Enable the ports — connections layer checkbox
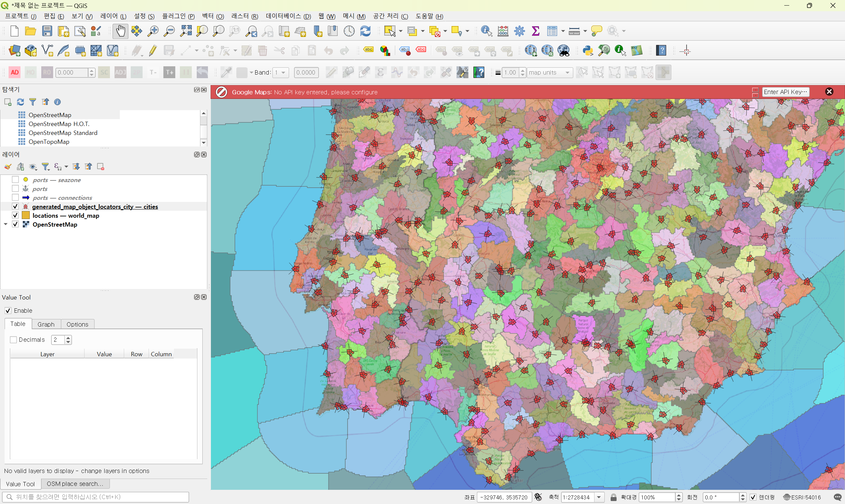The width and height of the screenshot is (845, 504). point(15,197)
